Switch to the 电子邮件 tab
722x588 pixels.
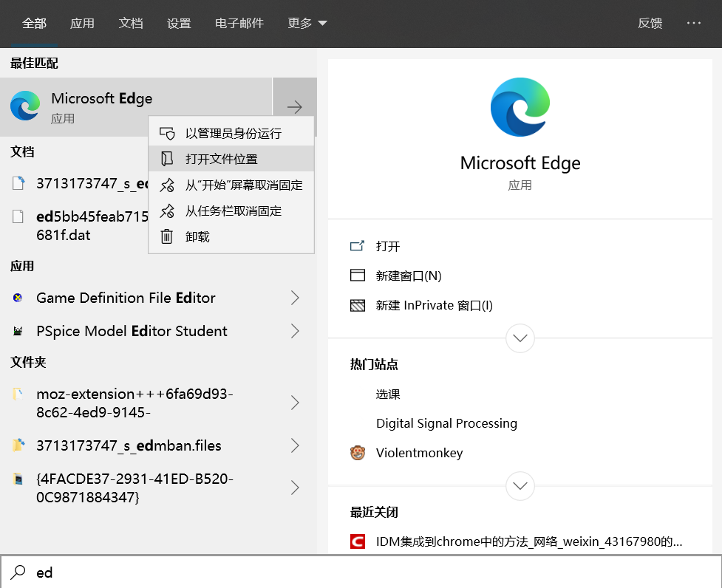239,23
